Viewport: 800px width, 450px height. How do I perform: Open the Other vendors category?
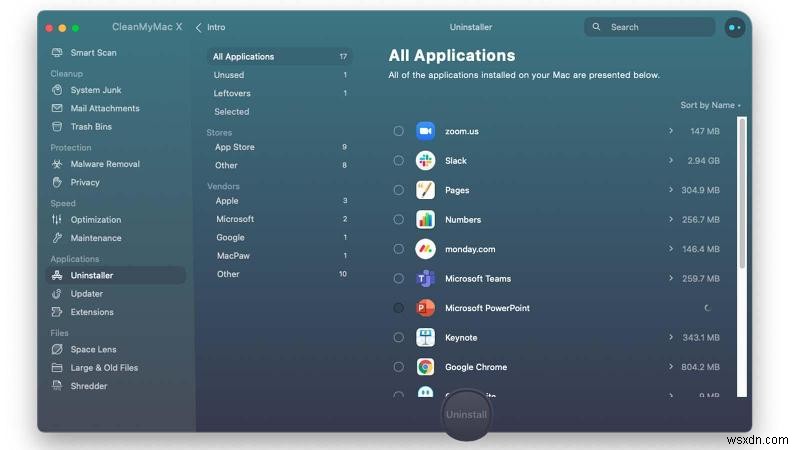[280, 274]
